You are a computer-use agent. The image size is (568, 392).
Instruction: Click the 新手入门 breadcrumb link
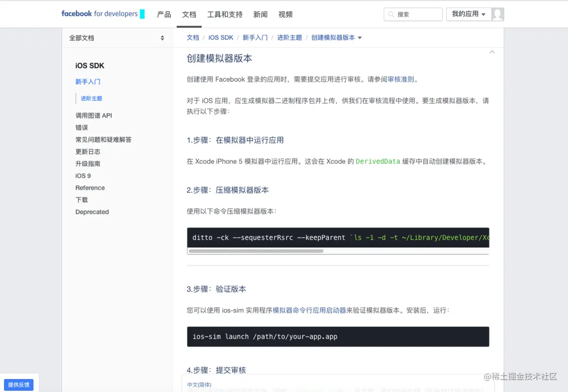click(x=255, y=38)
